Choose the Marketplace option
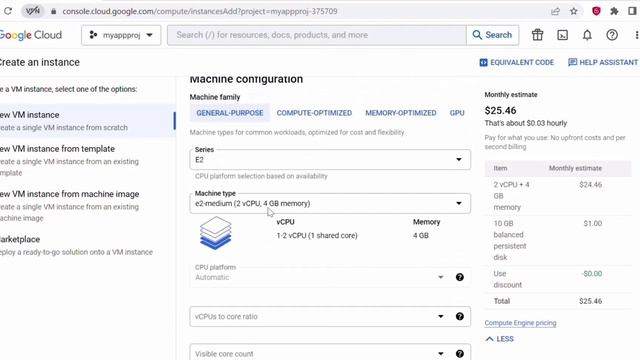This screenshot has height=360, width=640. coord(87,245)
